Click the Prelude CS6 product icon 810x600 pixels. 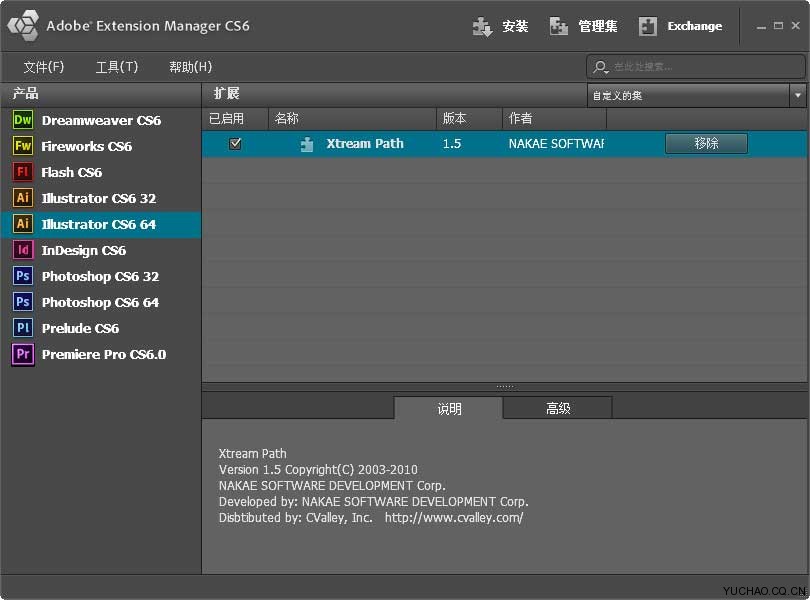click(x=24, y=328)
